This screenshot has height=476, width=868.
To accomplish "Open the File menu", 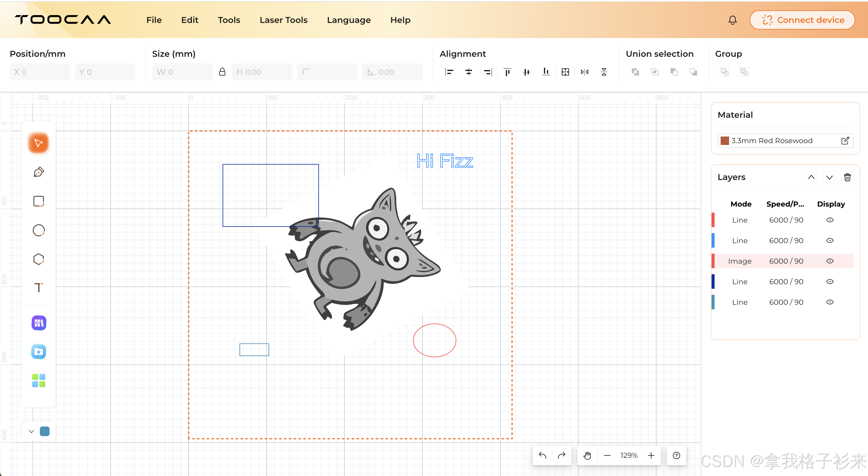I will point(154,20).
